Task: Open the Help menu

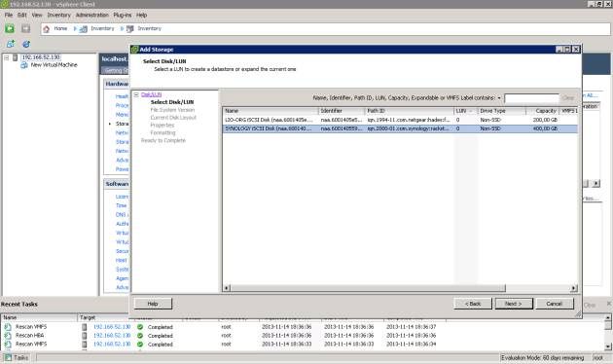Action: [x=141, y=15]
